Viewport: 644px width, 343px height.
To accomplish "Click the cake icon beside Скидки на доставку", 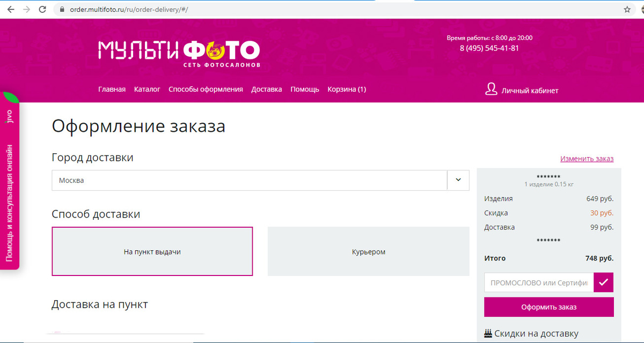I will point(489,333).
